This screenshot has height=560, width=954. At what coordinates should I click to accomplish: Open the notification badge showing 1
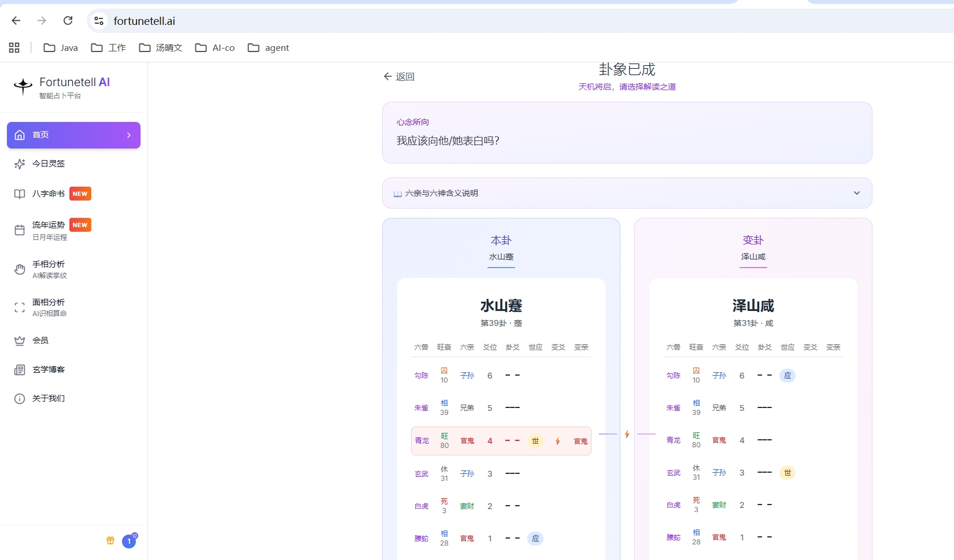[129, 541]
